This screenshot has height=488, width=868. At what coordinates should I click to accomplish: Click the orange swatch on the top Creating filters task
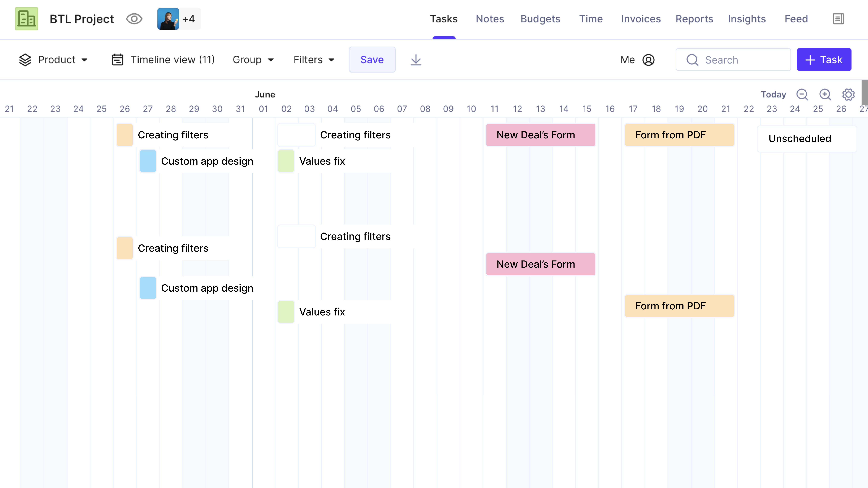click(x=125, y=135)
